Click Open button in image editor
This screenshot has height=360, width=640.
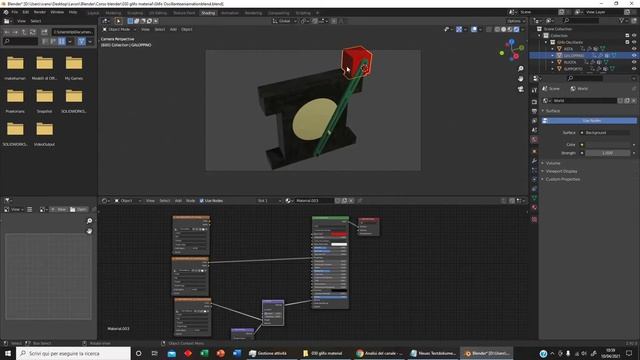pos(78,209)
